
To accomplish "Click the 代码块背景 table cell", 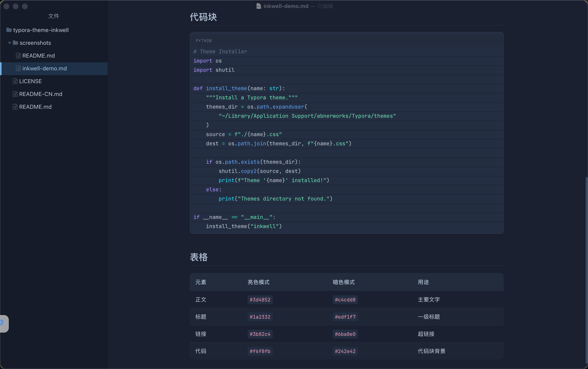I will coord(431,351).
